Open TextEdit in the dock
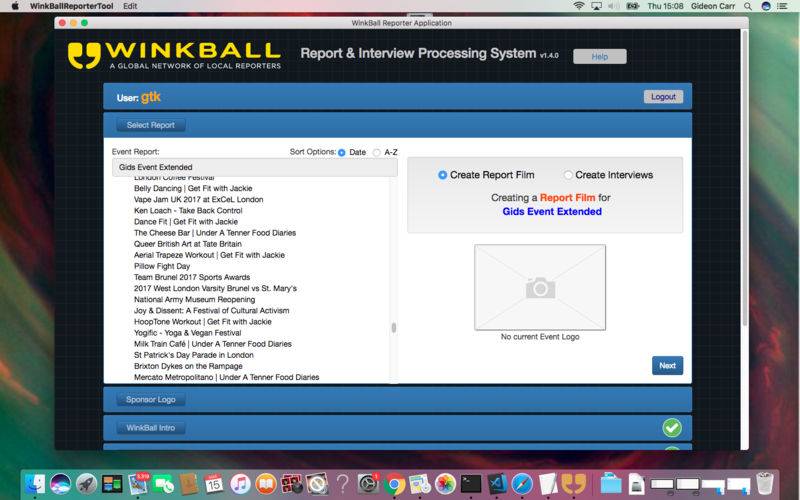 pyautogui.click(x=547, y=484)
